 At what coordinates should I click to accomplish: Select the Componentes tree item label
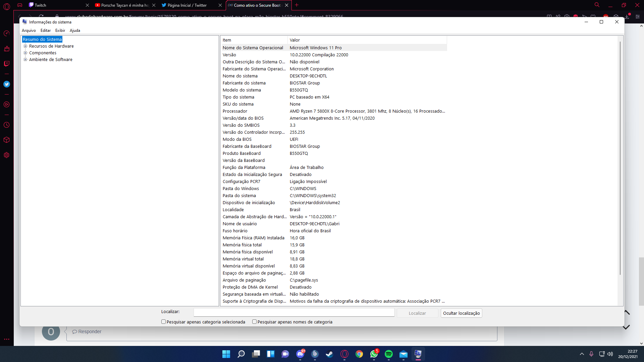click(43, 53)
